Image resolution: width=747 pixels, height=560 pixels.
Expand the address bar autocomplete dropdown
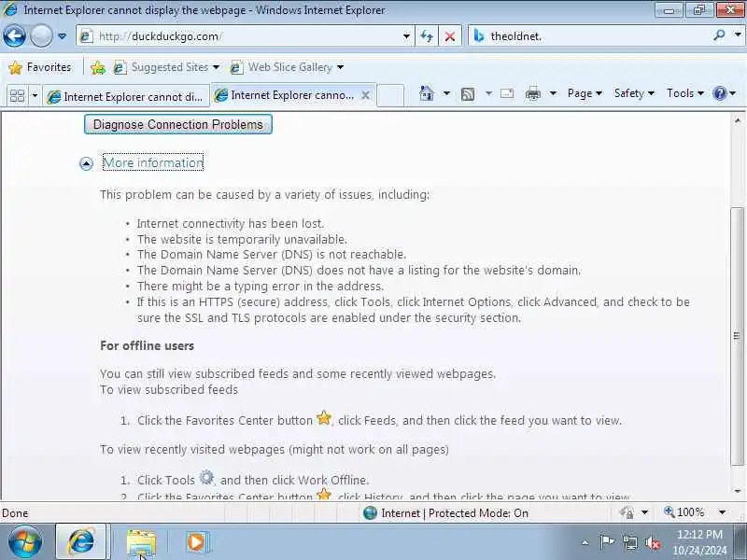[x=406, y=36]
